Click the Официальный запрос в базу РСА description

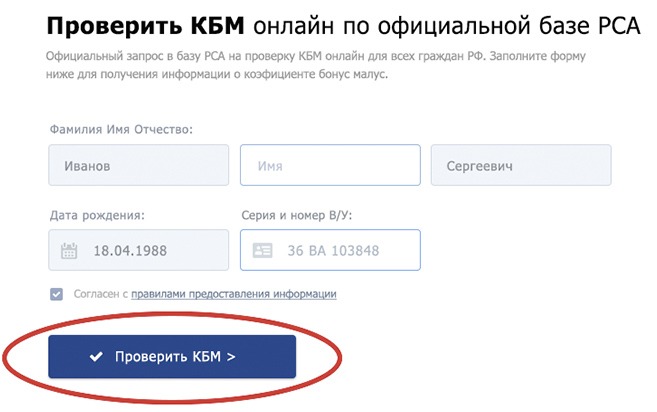(x=316, y=65)
